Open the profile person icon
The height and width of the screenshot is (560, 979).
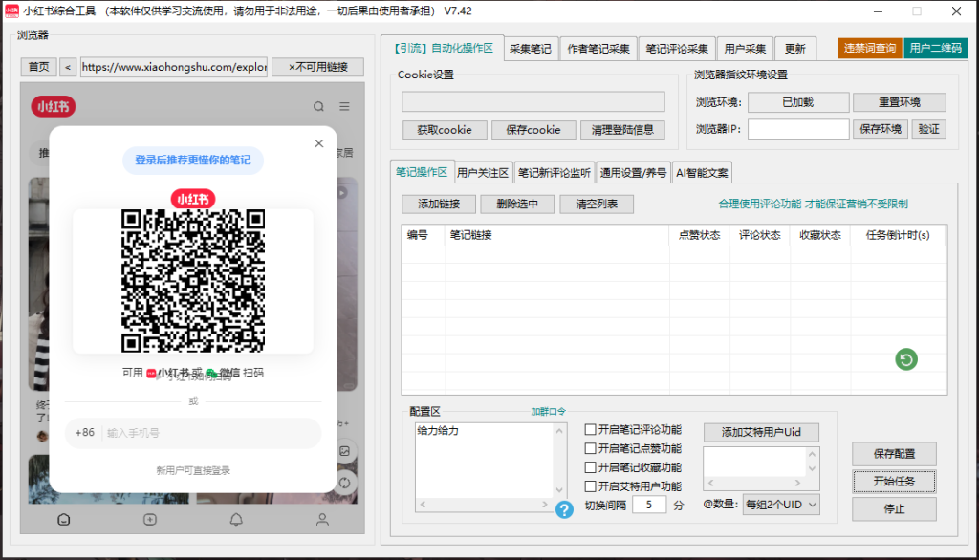(x=321, y=519)
